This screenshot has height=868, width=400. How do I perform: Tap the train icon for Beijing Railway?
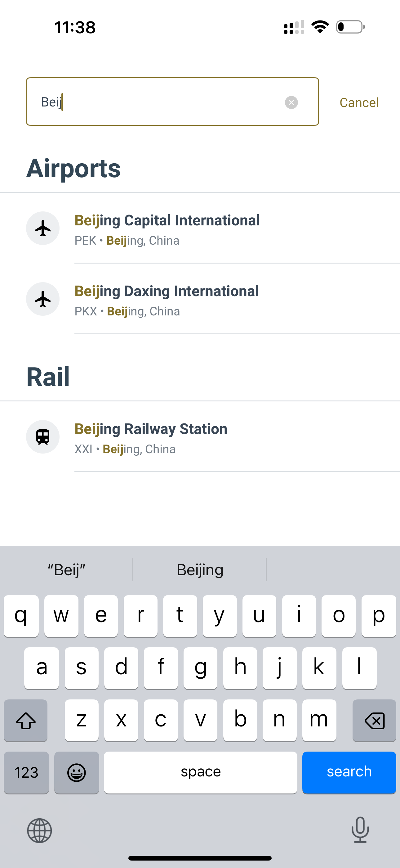[43, 437]
